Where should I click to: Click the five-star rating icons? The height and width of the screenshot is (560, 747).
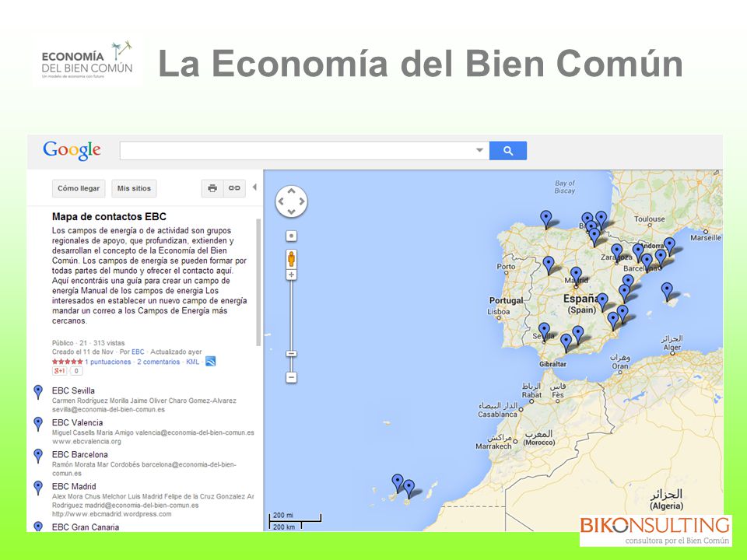(67, 362)
